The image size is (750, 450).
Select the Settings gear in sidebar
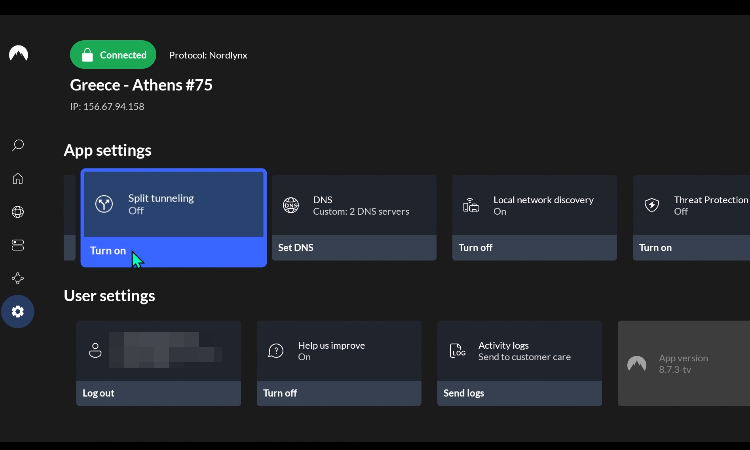pos(18,311)
